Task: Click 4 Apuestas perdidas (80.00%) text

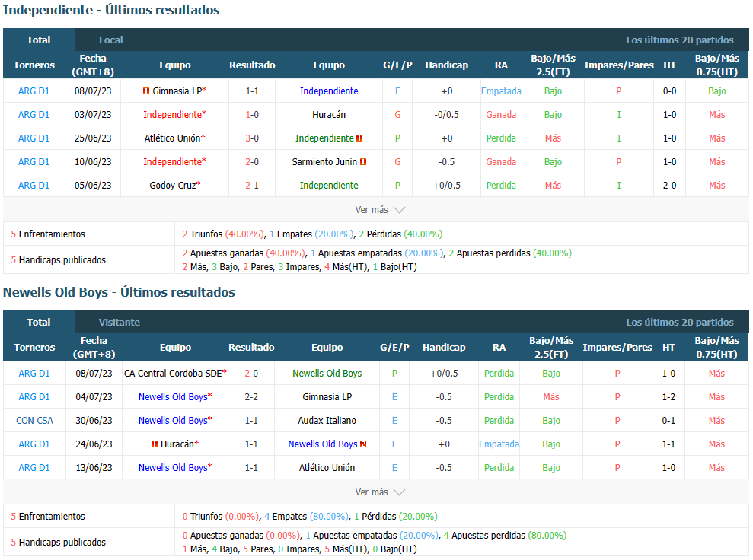Action: [506, 535]
